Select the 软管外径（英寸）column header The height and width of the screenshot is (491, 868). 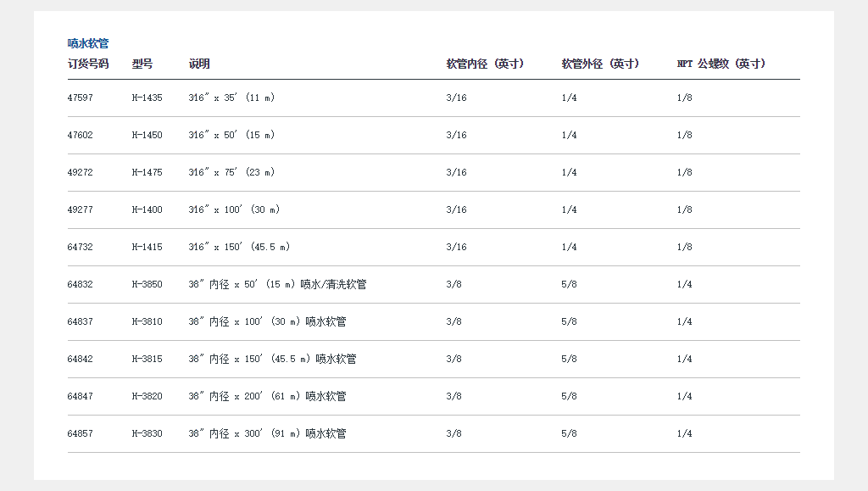(601, 64)
